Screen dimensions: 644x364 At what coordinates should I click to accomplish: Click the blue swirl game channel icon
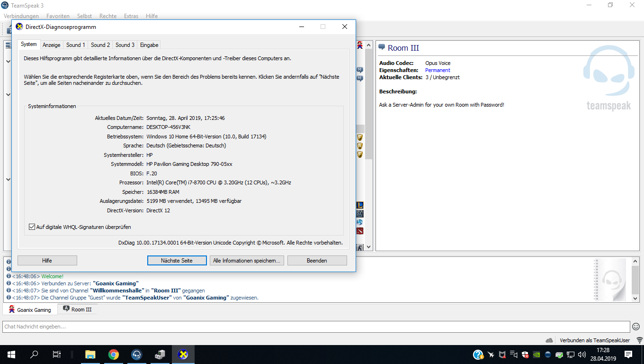pyautogui.click(x=360, y=222)
